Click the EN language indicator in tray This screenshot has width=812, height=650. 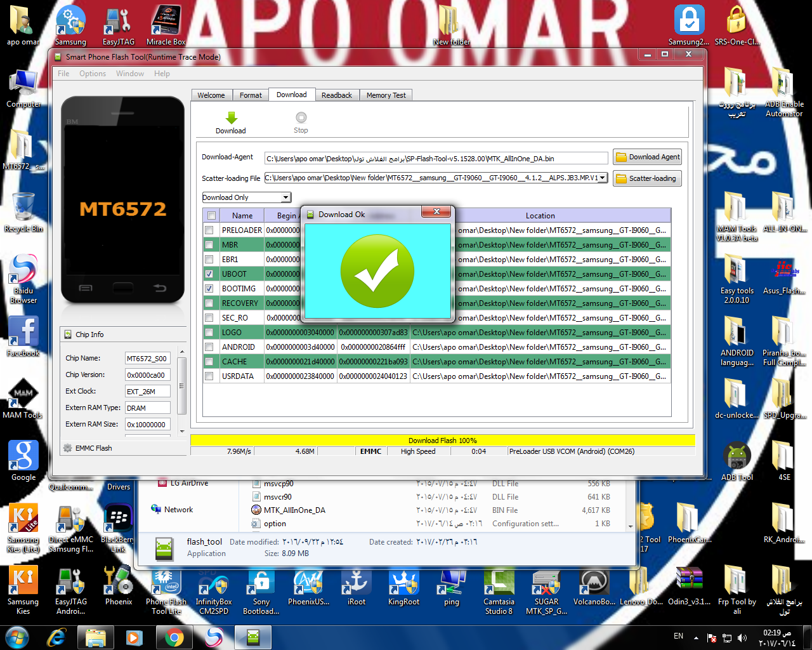click(678, 636)
